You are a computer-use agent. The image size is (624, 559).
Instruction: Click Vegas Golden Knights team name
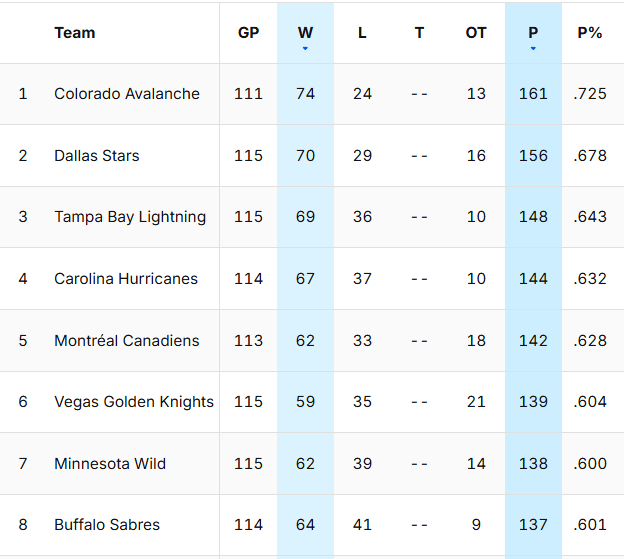(134, 402)
